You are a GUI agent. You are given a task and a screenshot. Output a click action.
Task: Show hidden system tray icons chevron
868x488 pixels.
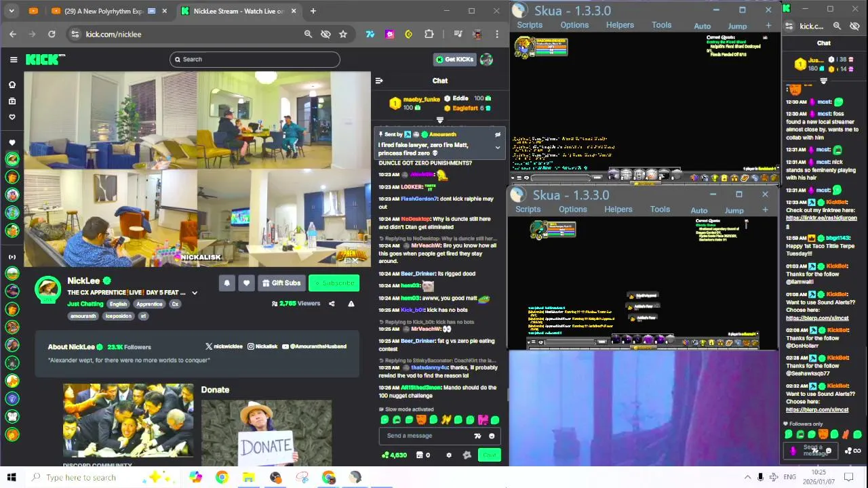tap(747, 477)
